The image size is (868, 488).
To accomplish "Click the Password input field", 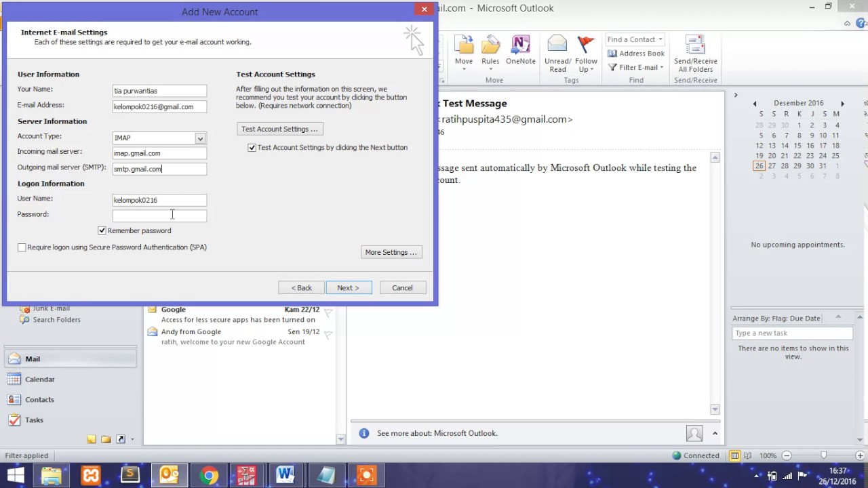I will (x=159, y=216).
